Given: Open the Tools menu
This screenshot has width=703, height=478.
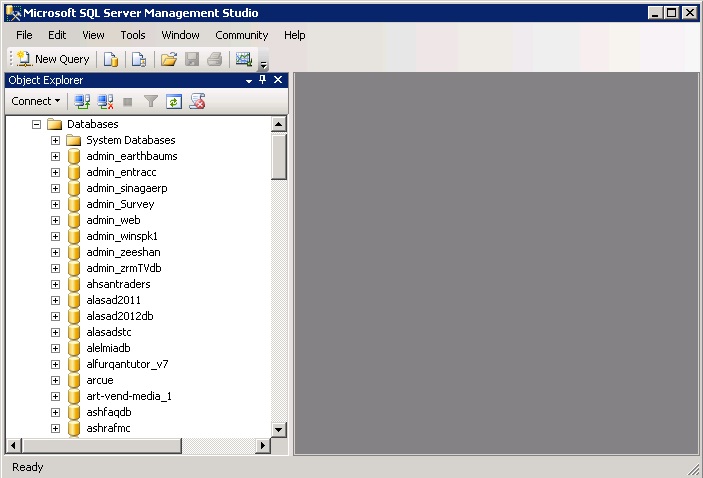Looking at the screenshot, I should pyautogui.click(x=133, y=35).
